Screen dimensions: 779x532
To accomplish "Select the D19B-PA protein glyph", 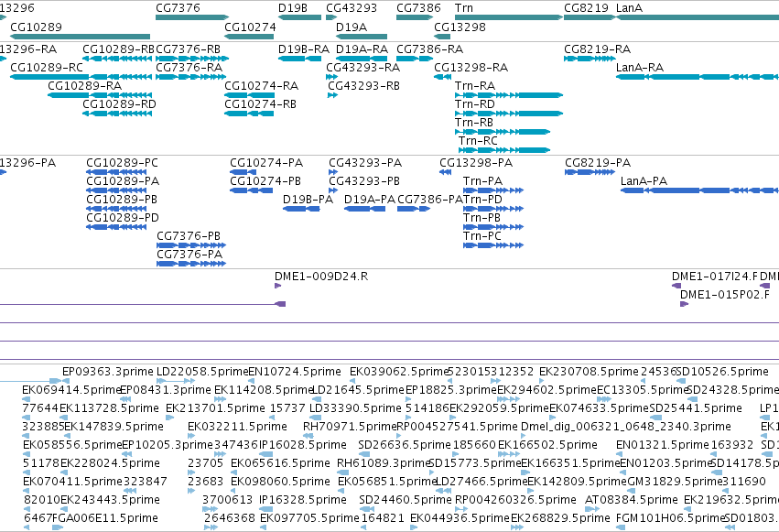I will point(301,209).
